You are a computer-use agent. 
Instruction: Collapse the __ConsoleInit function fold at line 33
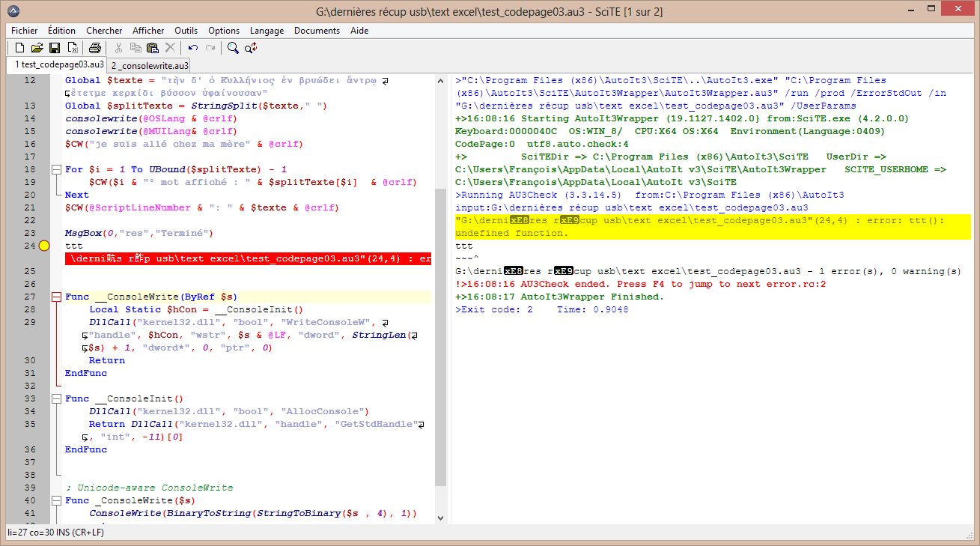click(56, 399)
